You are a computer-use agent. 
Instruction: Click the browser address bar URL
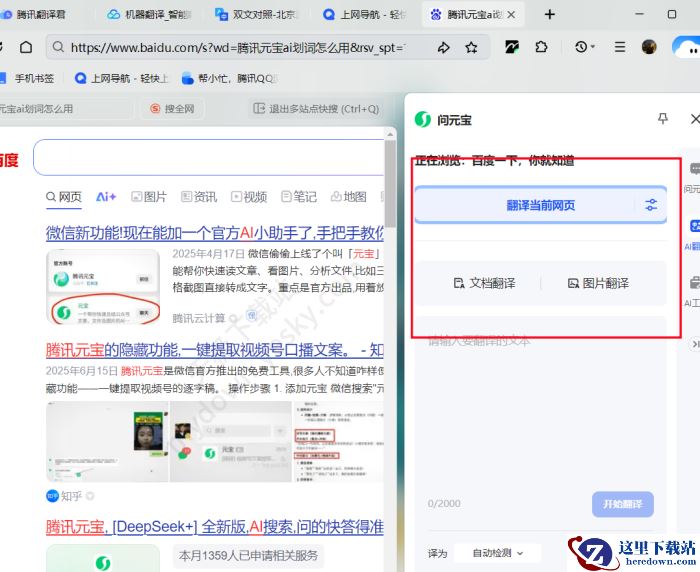tap(238, 47)
